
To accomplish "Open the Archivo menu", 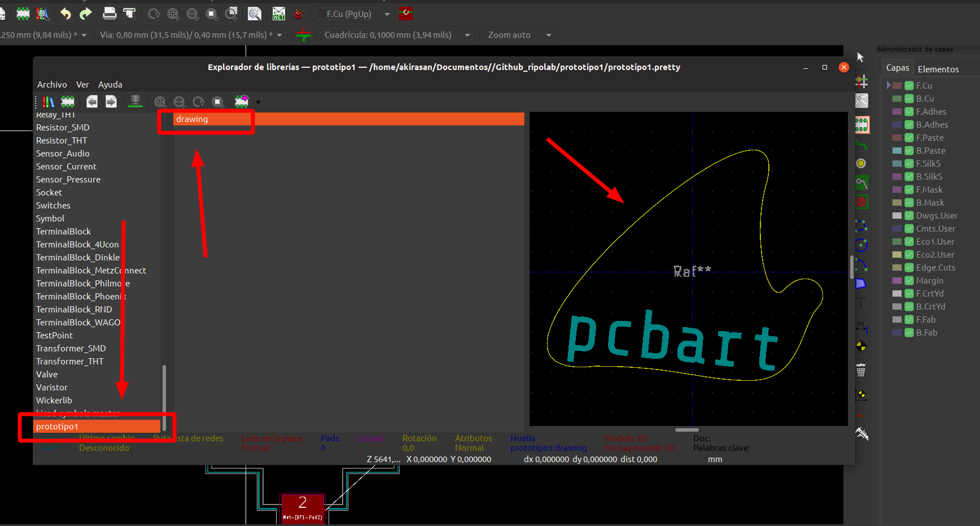I will [x=52, y=84].
